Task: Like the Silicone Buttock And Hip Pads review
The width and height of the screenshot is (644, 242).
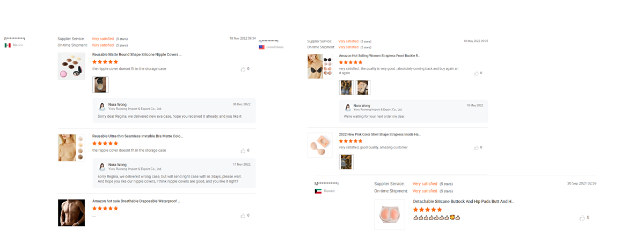Action: pos(582,218)
